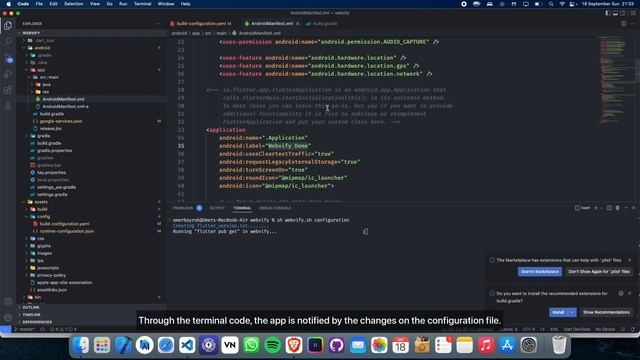Open the Extensions view in activity bar

8,90
